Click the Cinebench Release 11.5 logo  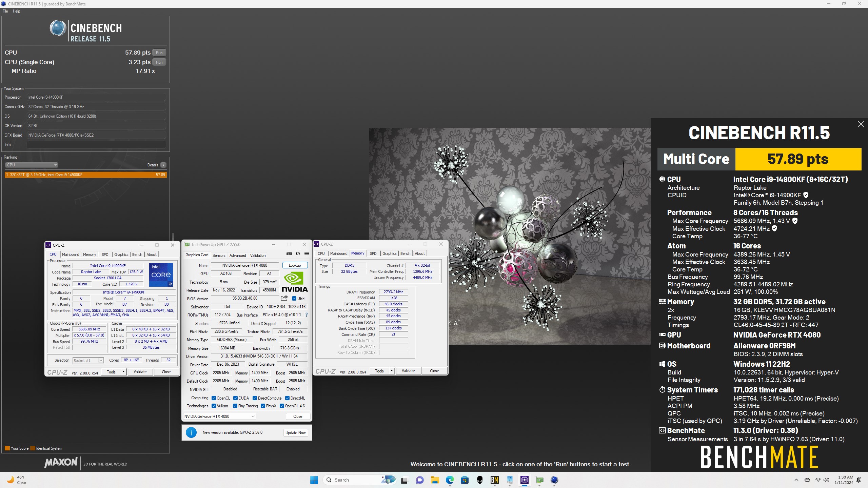[x=85, y=30]
